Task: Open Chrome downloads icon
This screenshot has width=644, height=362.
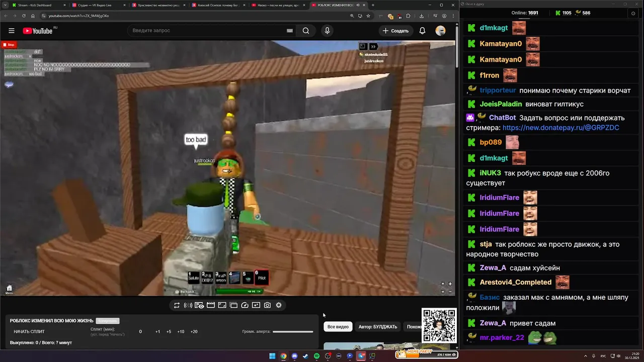Action: tap(422, 16)
